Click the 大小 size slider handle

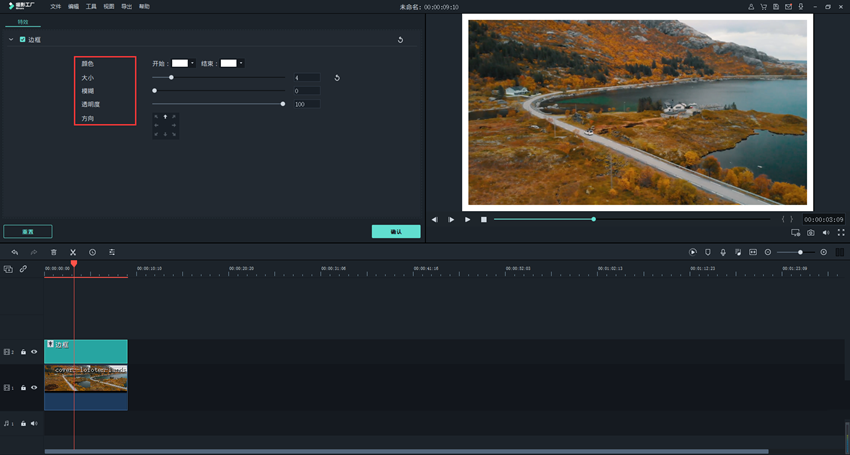tap(171, 78)
